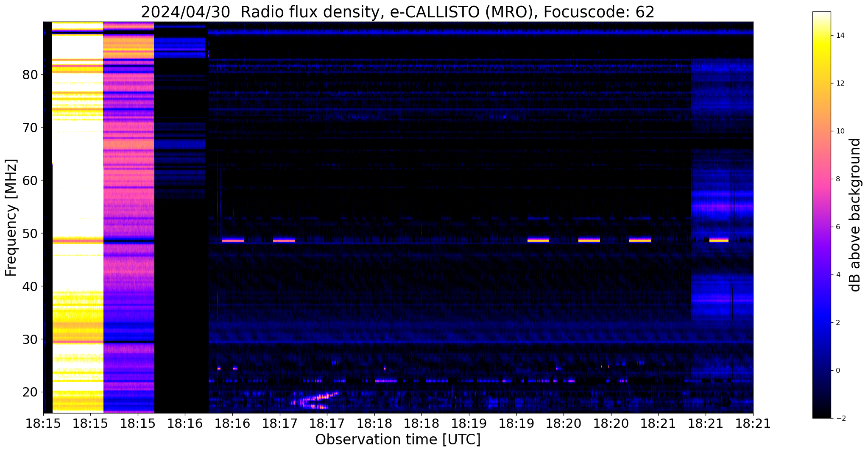Click the 20 tick on frequency axis
Image resolution: width=868 pixels, height=452 pixels.
point(30,393)
